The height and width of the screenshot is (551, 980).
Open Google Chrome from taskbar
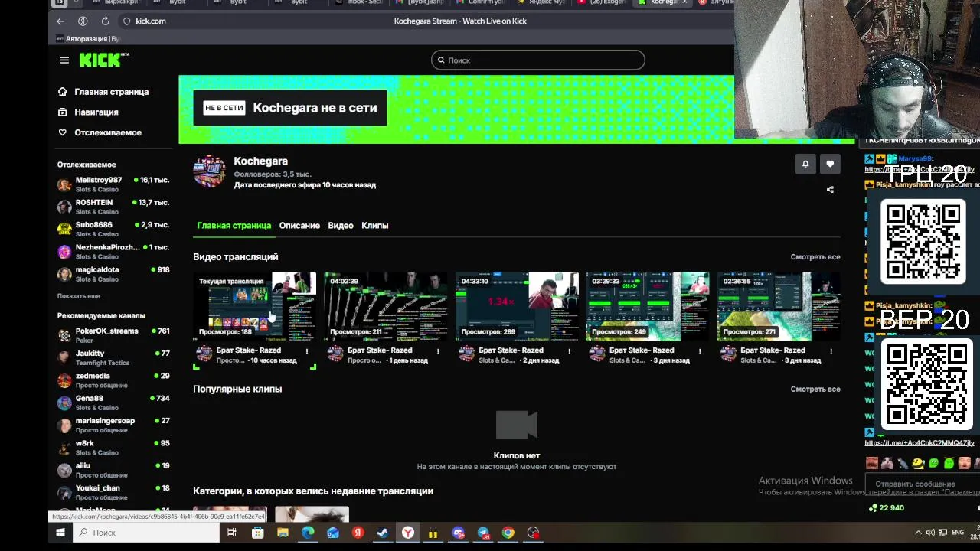coord(508,533)
